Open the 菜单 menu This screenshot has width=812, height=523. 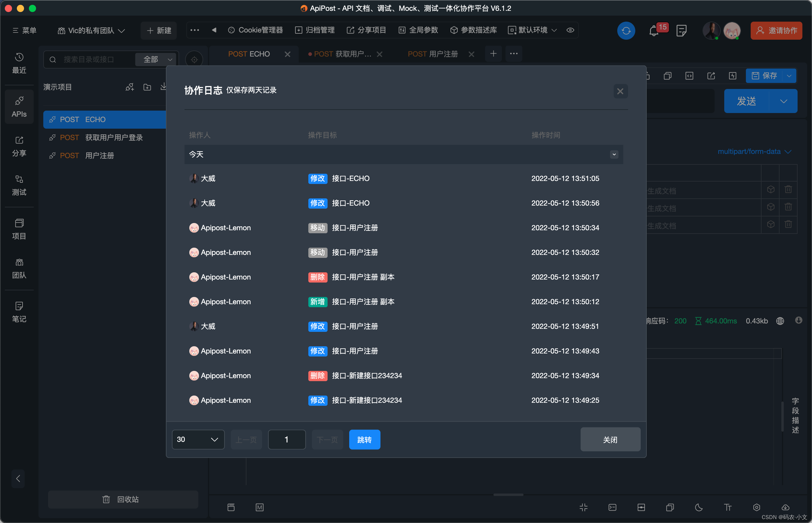tap(24, 31)
